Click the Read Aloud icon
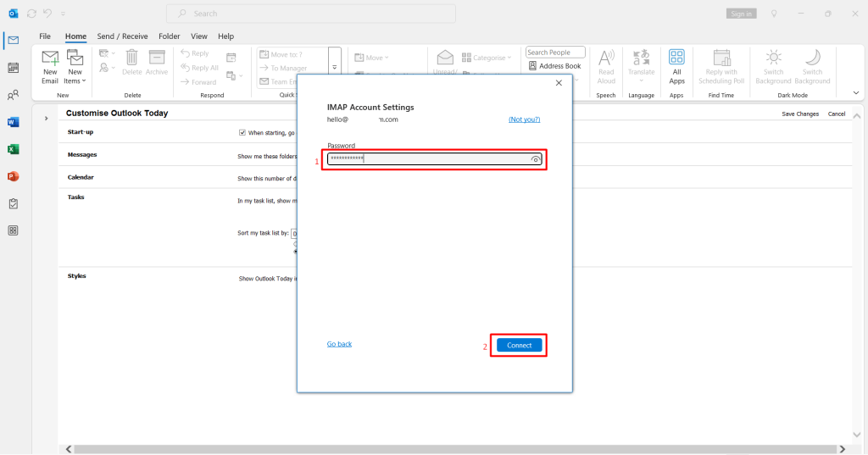The width and height of the screenshot is (868, 455). [x=606, y=67]
